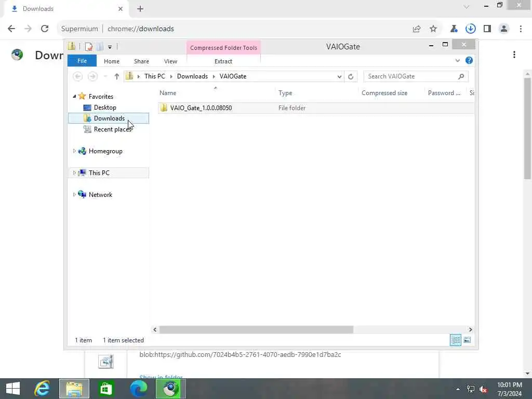Expand the This PC tree node
Screen dimensions: 532x399
[x=74, y=172]
